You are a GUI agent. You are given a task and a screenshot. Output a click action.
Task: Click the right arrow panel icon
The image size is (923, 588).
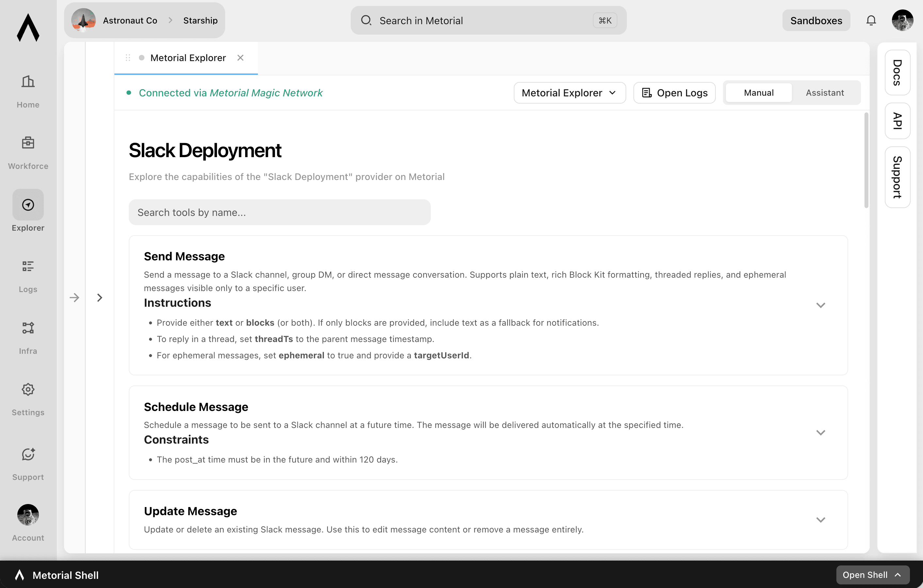tap(75, 298)
